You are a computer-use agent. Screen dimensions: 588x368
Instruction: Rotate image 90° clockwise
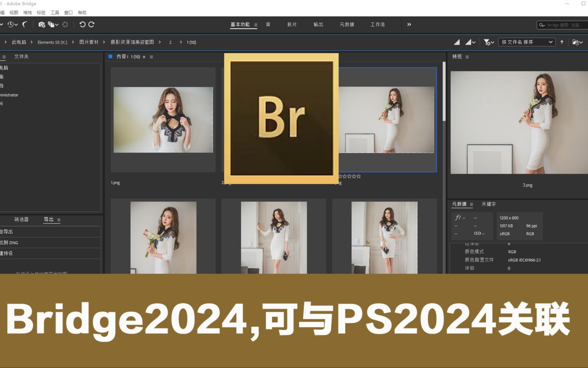(x=91, y=25)
